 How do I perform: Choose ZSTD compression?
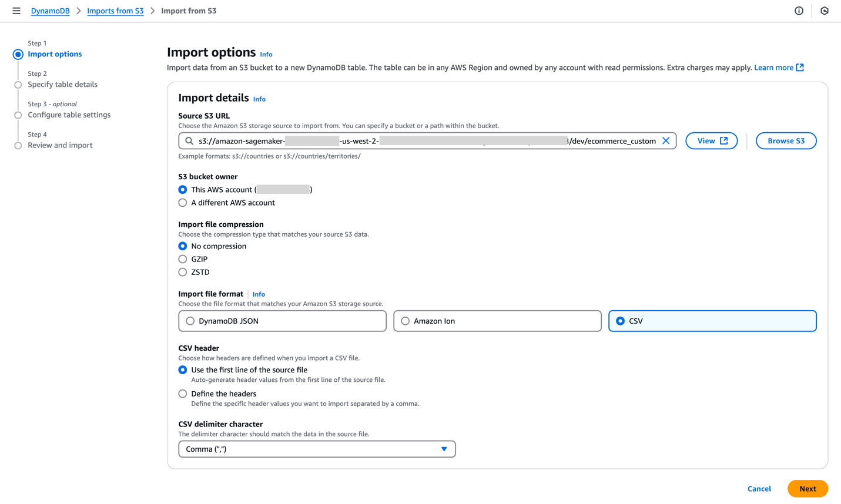(x=183, y=272)
